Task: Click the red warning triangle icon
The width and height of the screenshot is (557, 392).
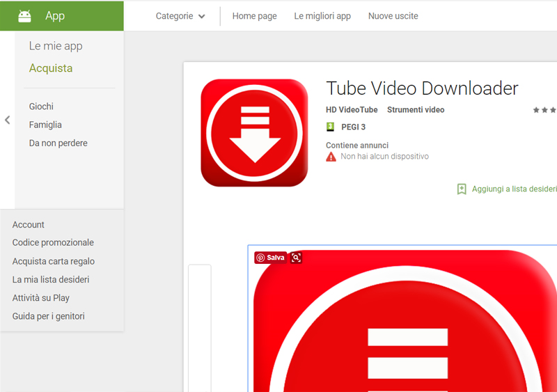Action: pos(331,157)
